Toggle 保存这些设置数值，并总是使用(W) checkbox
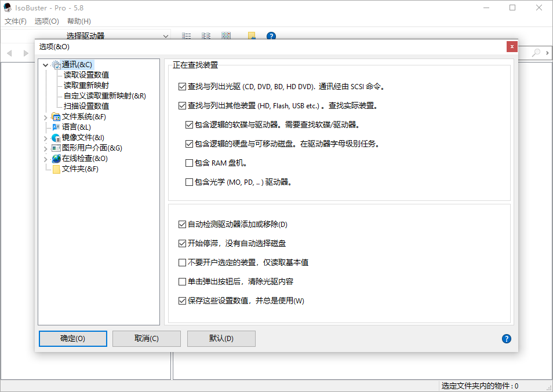The width and height of the screenshot is (553, 392). coord(182,301)
